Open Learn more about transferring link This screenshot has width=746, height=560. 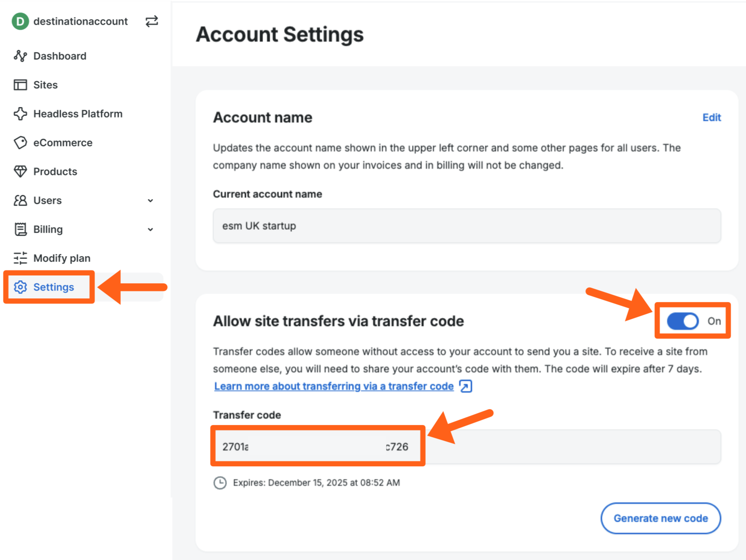(334, 386)
